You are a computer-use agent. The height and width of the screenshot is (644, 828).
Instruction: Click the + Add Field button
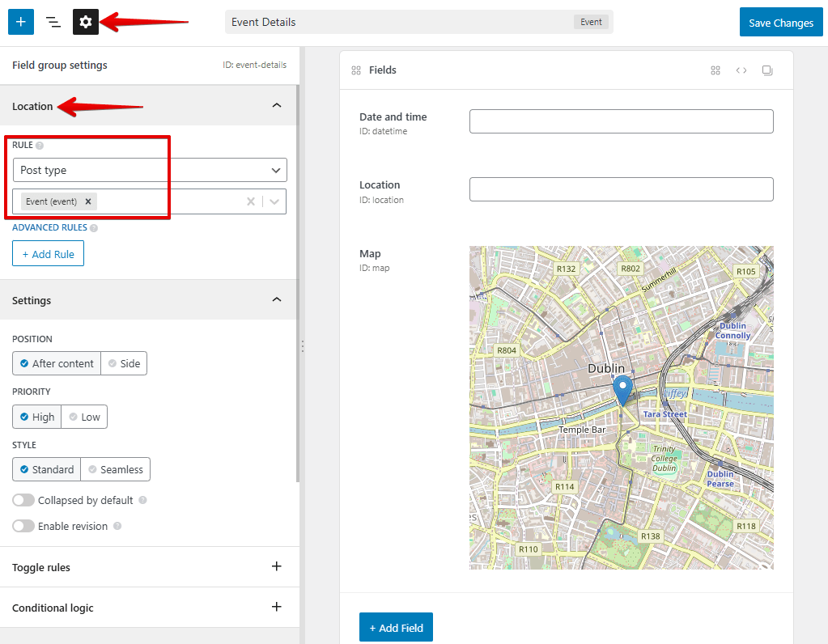pyautogui.click(x=396, y=628)
